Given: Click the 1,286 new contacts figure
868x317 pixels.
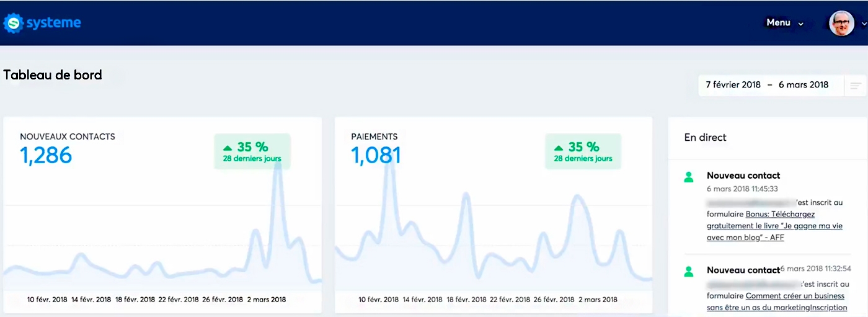Looking at the screenshot, I should click(x=46, y=155).
